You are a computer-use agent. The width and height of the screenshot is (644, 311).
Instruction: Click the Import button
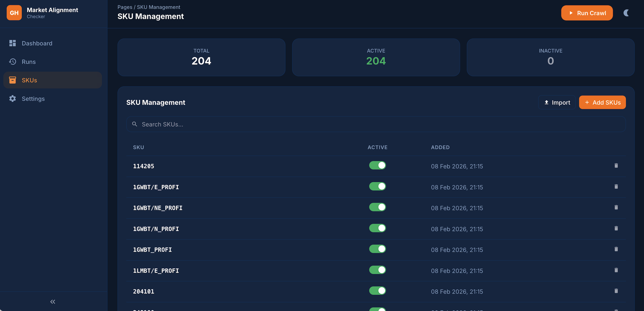coord(557,103)
